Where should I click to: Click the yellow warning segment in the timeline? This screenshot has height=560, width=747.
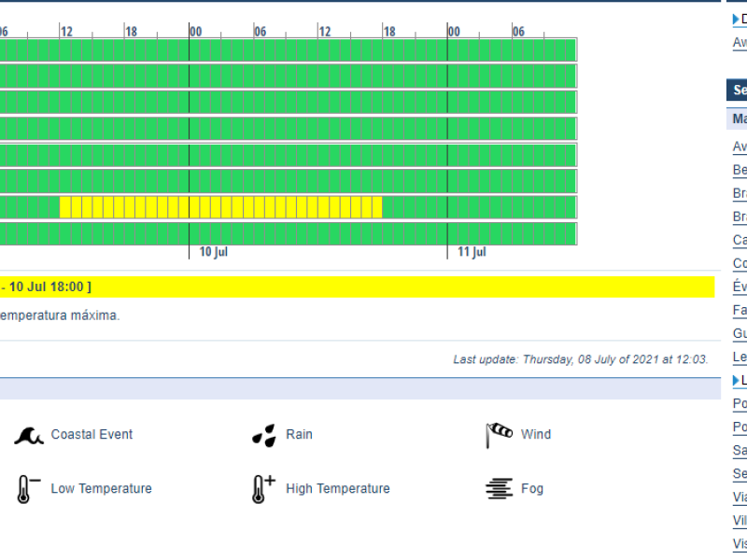[x=220, y=207]
